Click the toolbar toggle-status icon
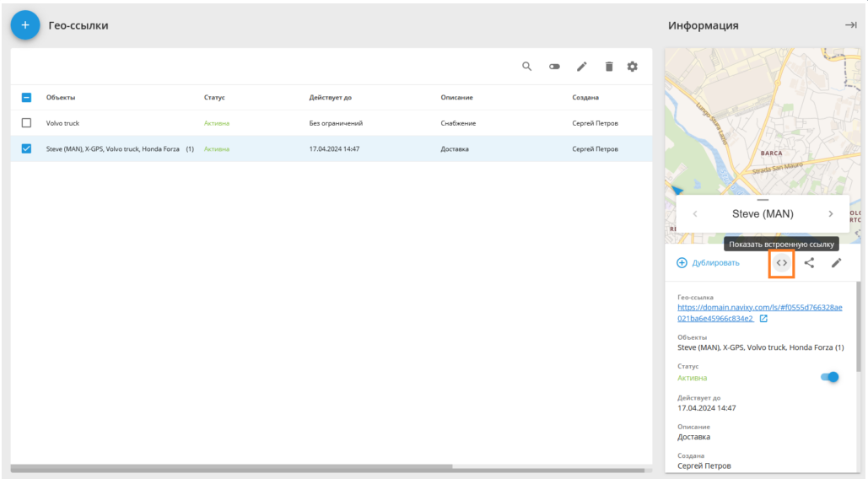Screen dimensions: 868x479 pos(554,67)
